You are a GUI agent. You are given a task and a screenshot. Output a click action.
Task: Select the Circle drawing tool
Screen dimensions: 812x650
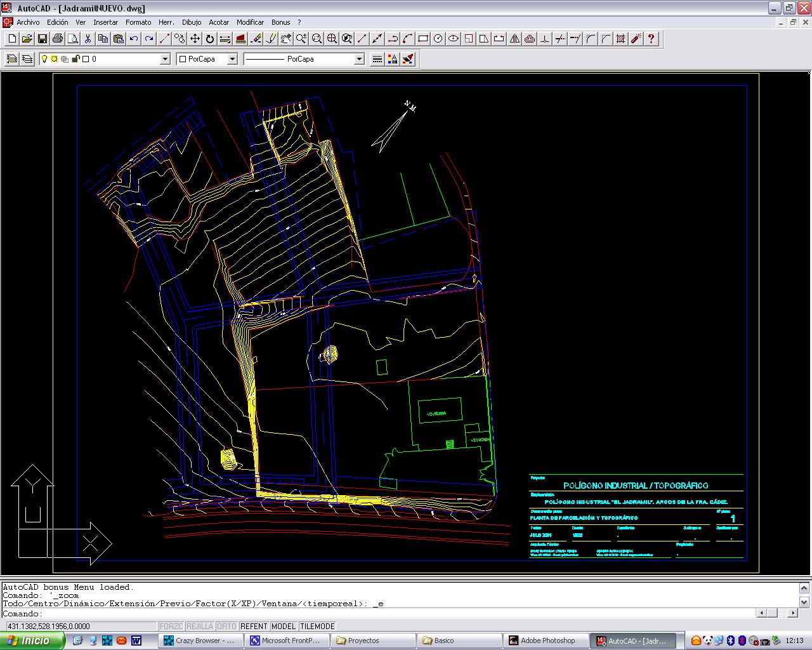pyautogui.click(x=438, y=39)
